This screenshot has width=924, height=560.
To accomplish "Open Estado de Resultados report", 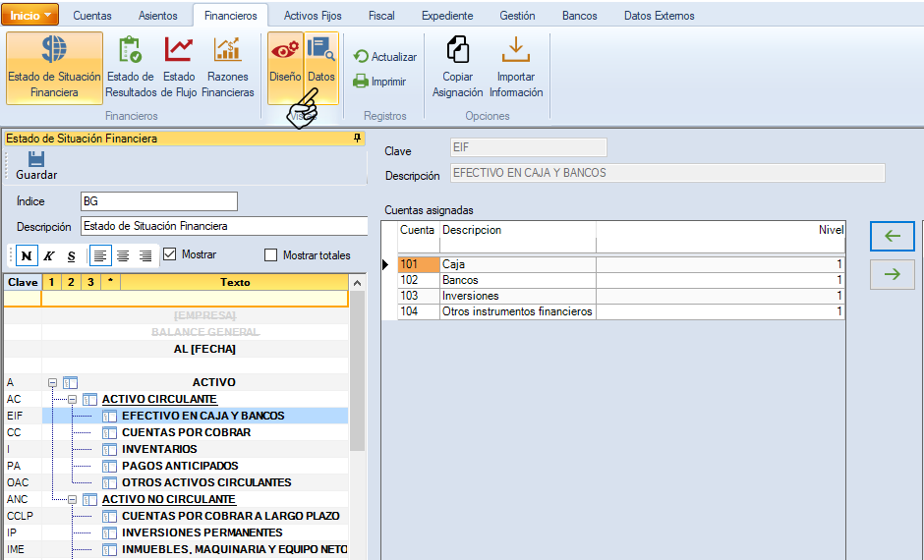I will 130,67.
